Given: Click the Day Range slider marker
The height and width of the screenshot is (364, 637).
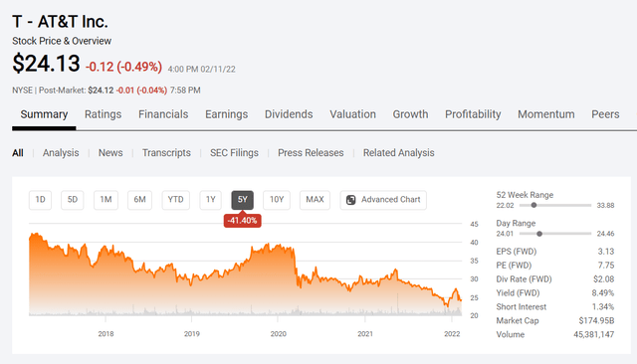Looking at the screenshot, I should click(539, 234).
